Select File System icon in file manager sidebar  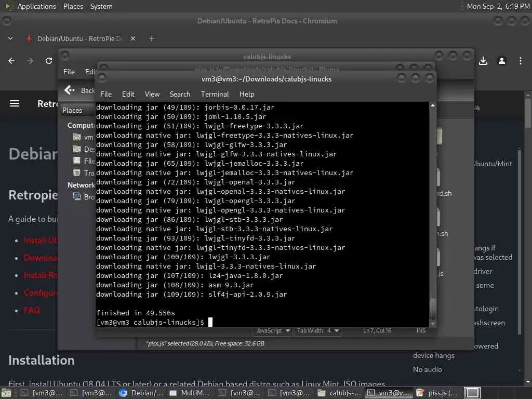click(77, 161)
